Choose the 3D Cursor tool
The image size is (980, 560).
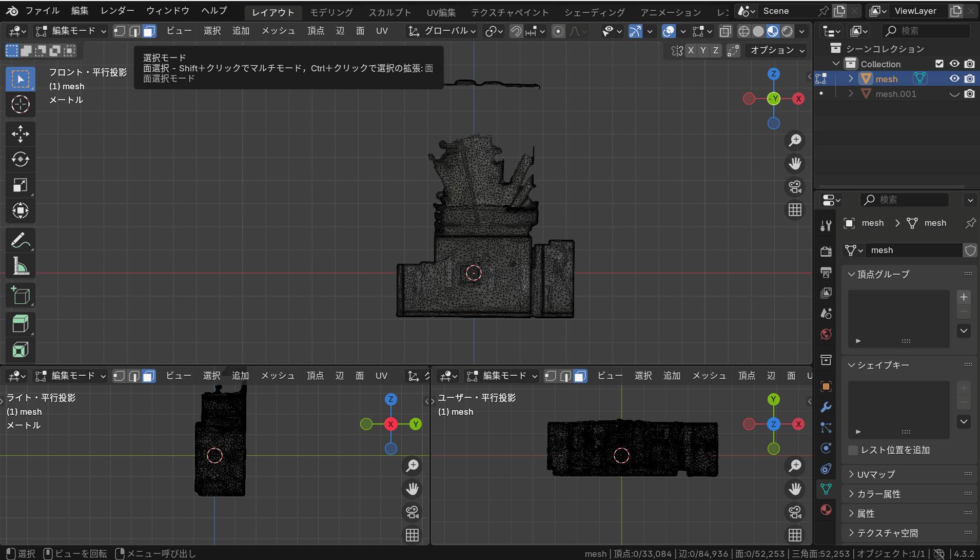(x=21, y=104)
